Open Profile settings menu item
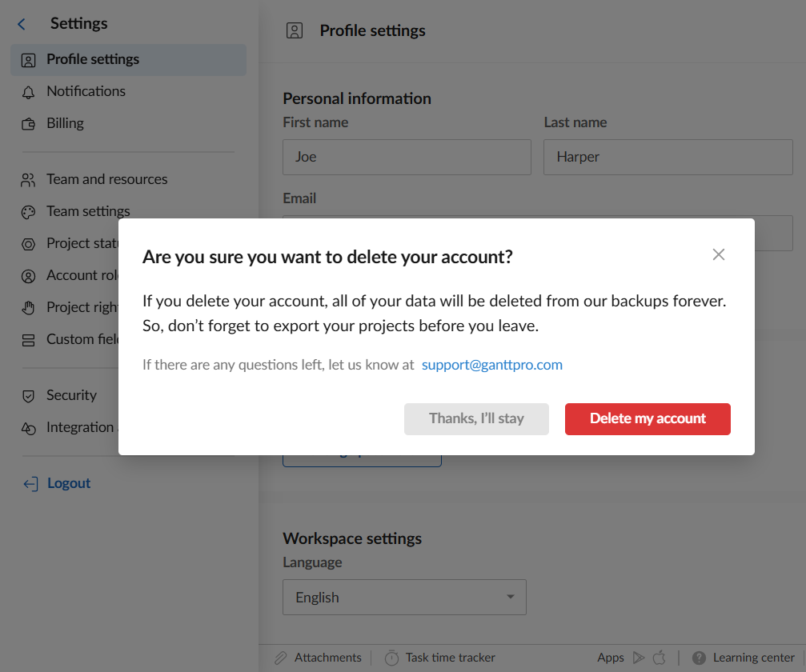This screenshot has width=806, height=672. point(93,60)
